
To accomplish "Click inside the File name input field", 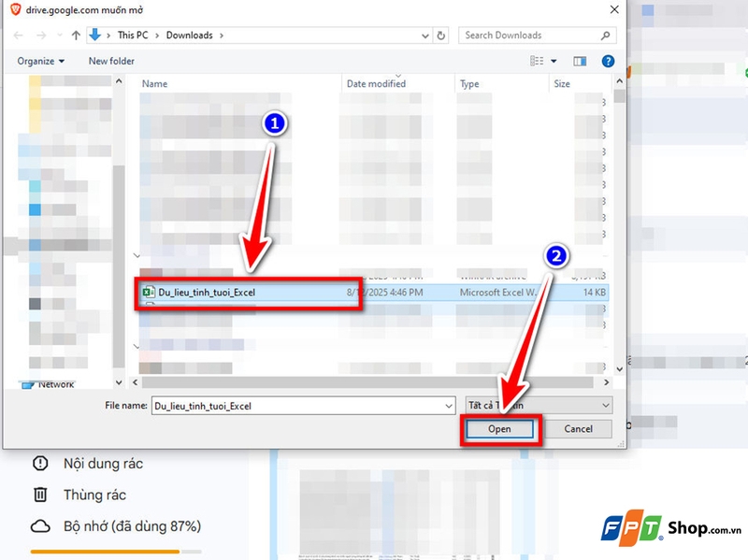I will [x=299, y=404].
